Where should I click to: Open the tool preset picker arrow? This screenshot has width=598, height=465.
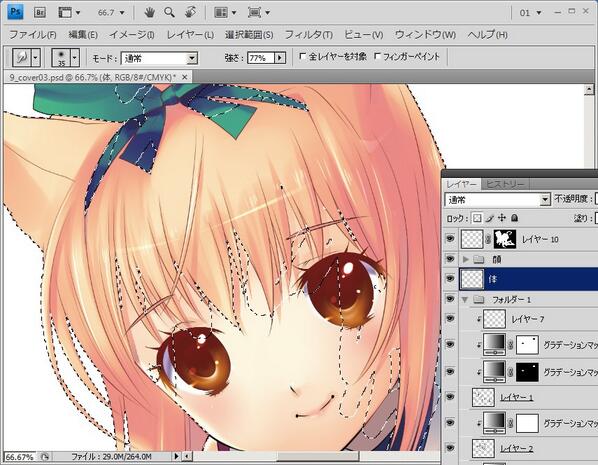(35, 58)
